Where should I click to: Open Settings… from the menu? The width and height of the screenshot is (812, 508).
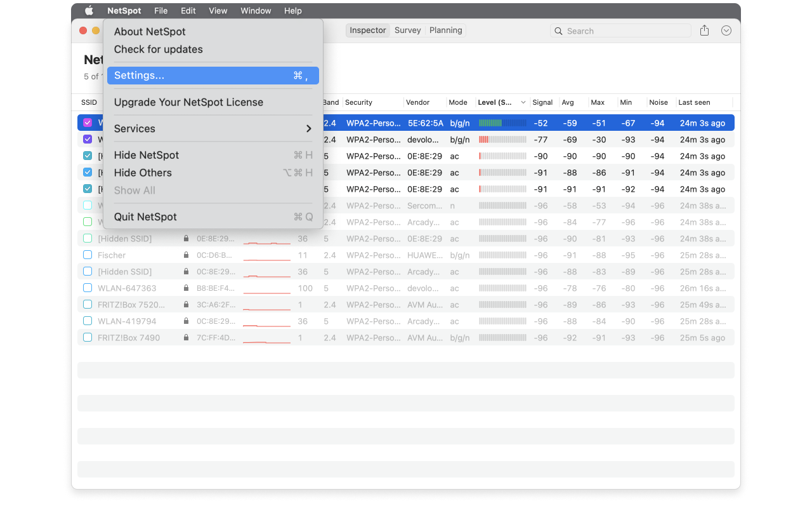point(213,76)
